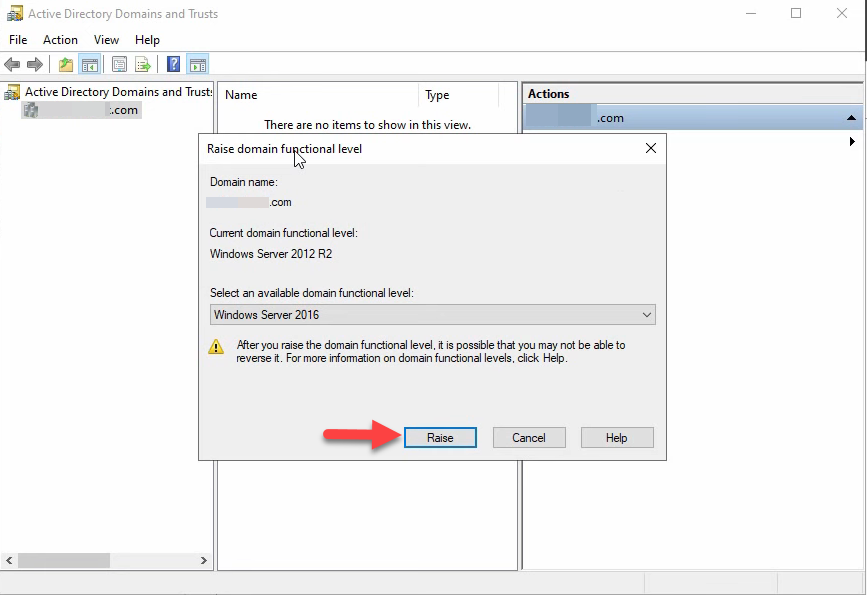
Task: Open the blue Help question mark icon
Action: tap(174, 65)
